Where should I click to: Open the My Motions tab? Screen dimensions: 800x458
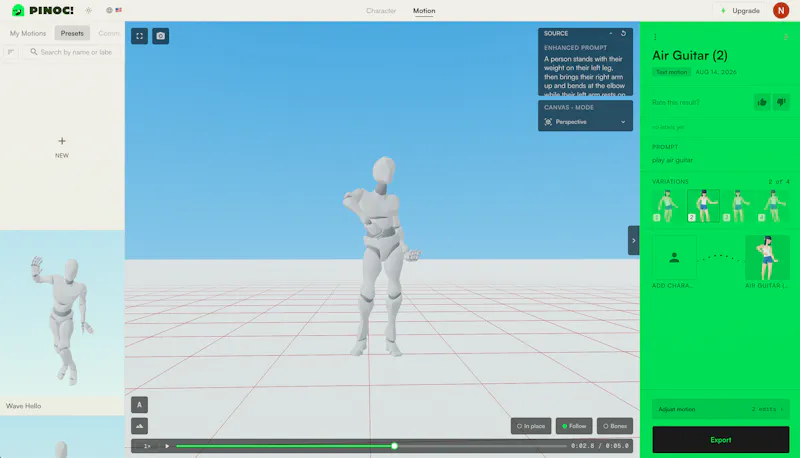coord(28,33)
